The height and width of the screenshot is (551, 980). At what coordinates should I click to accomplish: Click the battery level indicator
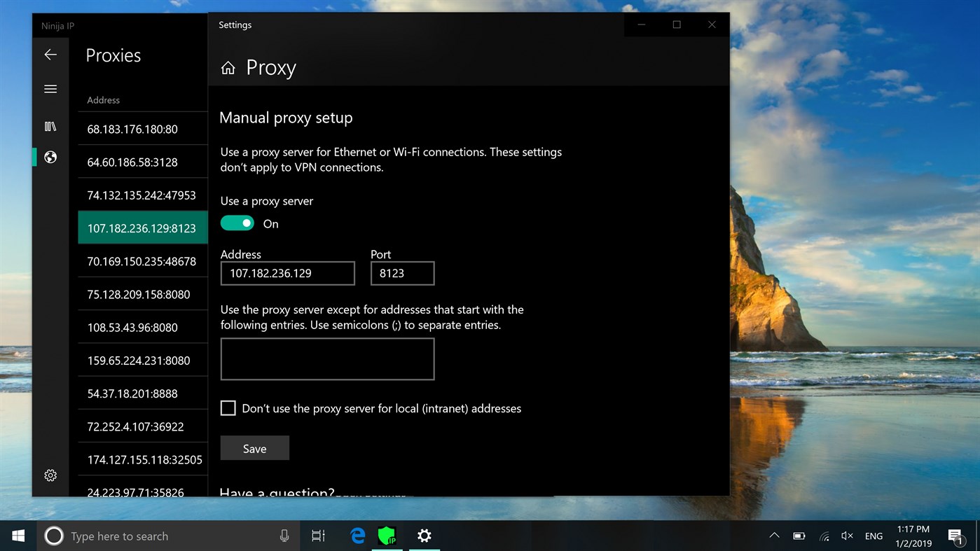pyautogui.click(x=798, y=536)
